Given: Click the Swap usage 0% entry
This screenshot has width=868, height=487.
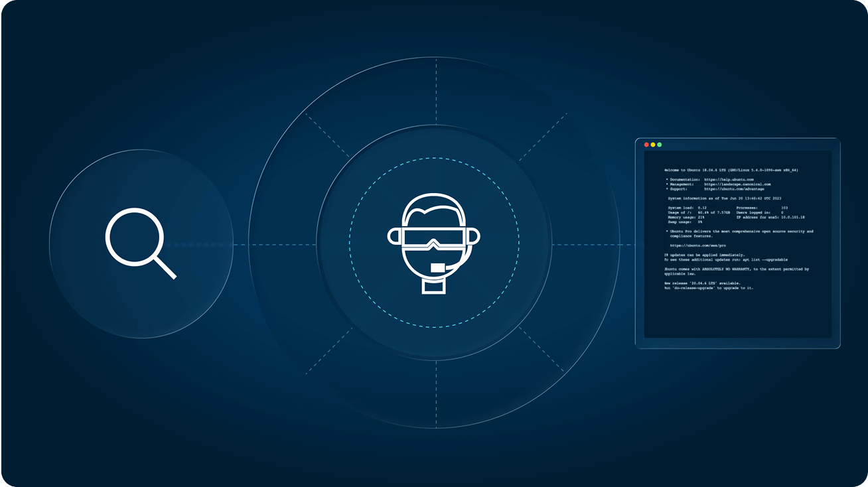Looking at the screenshot, I should tap(685, 222).
